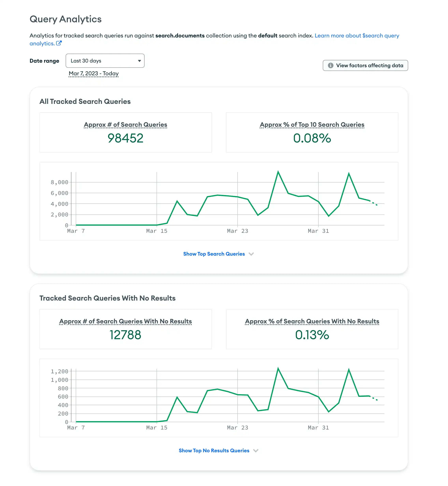Click the chevron next to Show Top Search Queries
The image size is (448, 486).
pos(251,254)
